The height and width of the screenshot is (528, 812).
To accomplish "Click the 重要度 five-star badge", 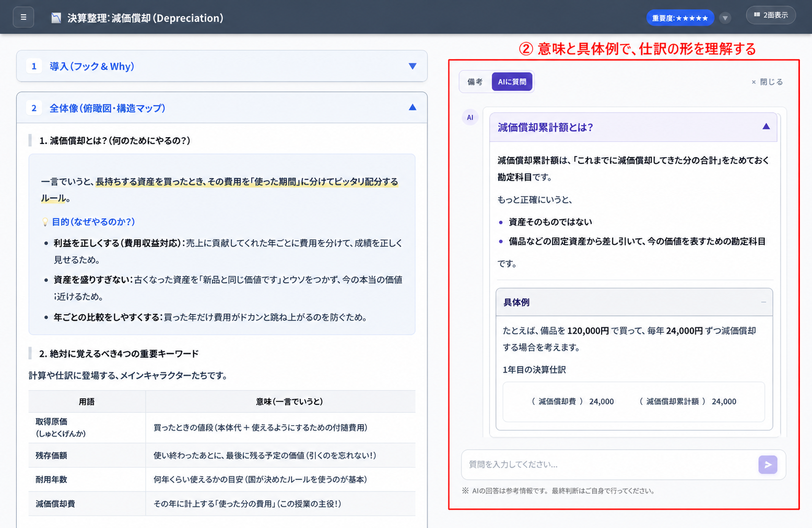I will [680, 18].
